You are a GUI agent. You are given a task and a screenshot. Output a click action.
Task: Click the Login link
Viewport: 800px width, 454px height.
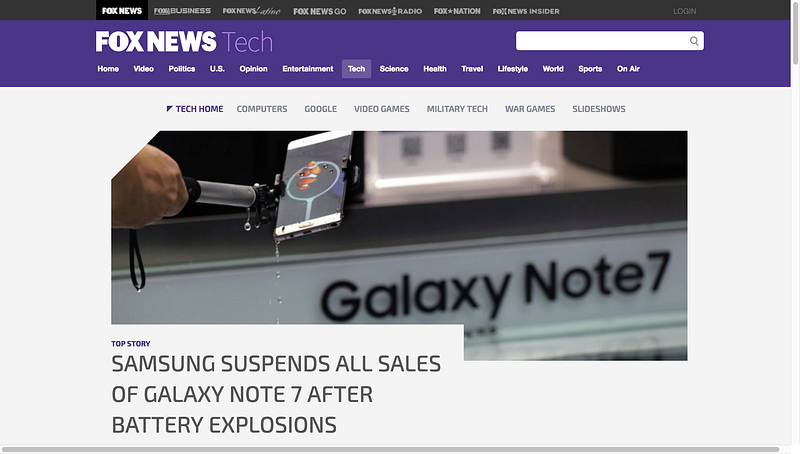click(x=684, y=11)
